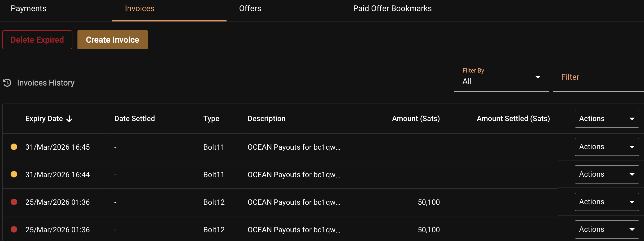Click the Create Invoice button
The height and width of the screenshot is (241, 644).
click(x=112, y=40)
